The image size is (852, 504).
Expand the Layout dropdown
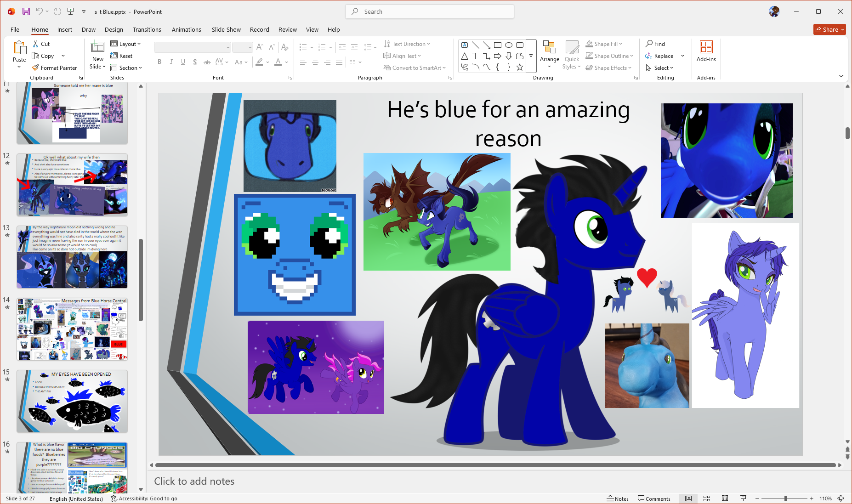[x=125, y=44]
